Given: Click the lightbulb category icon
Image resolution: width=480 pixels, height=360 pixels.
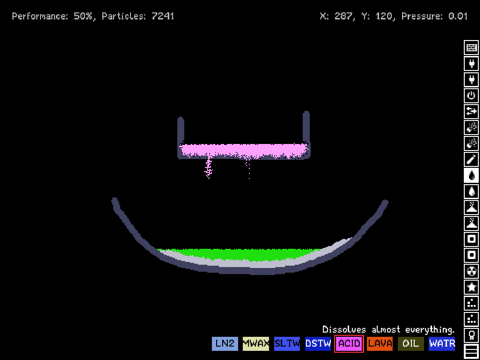Looking at the screenshot, I should pos(471,335).
